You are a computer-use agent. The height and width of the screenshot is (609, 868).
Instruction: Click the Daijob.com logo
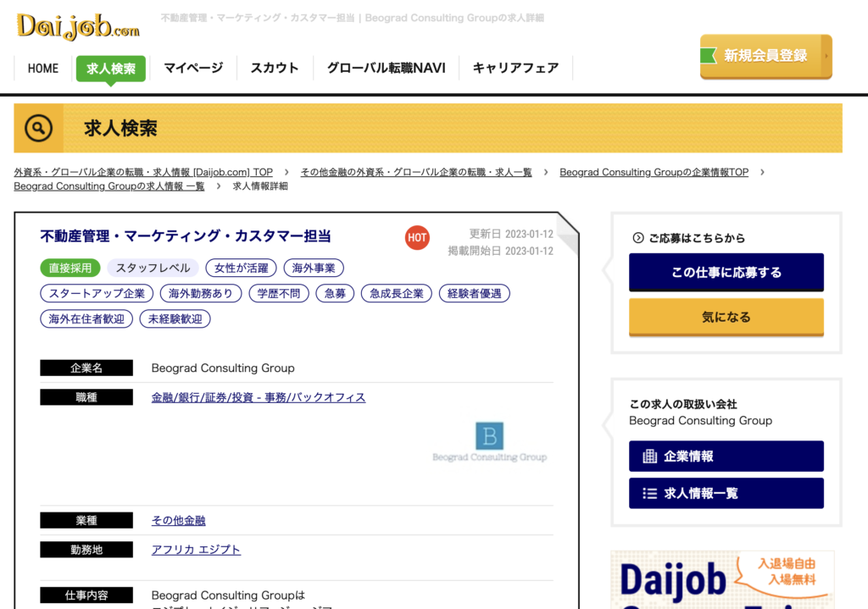(78, 26)
